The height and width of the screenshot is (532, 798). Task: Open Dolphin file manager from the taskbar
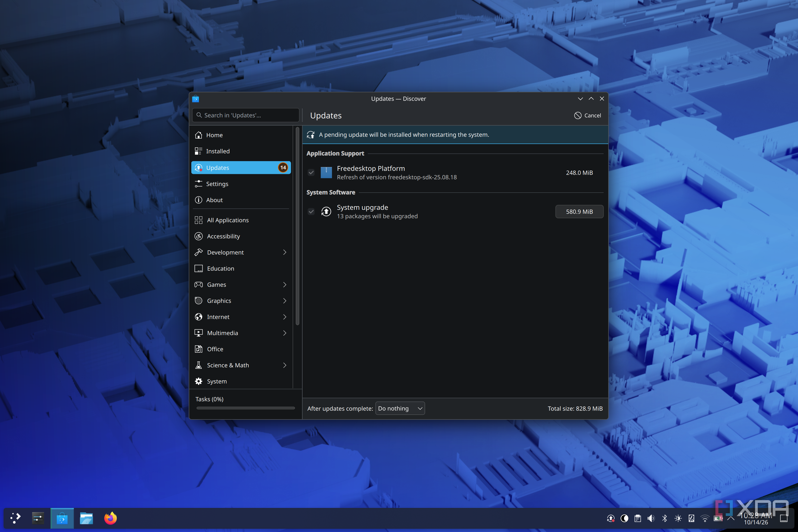86,518
